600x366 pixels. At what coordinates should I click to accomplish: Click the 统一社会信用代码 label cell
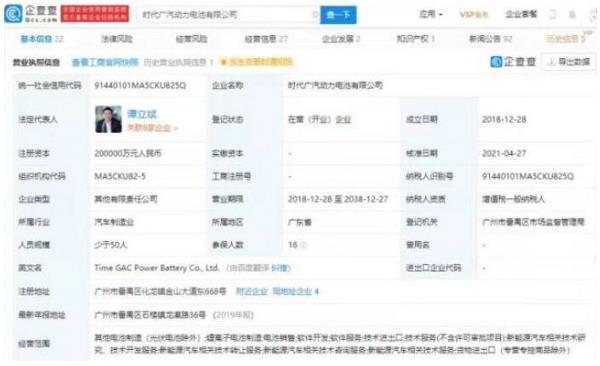pyautogui.click(x=50, y=85)
